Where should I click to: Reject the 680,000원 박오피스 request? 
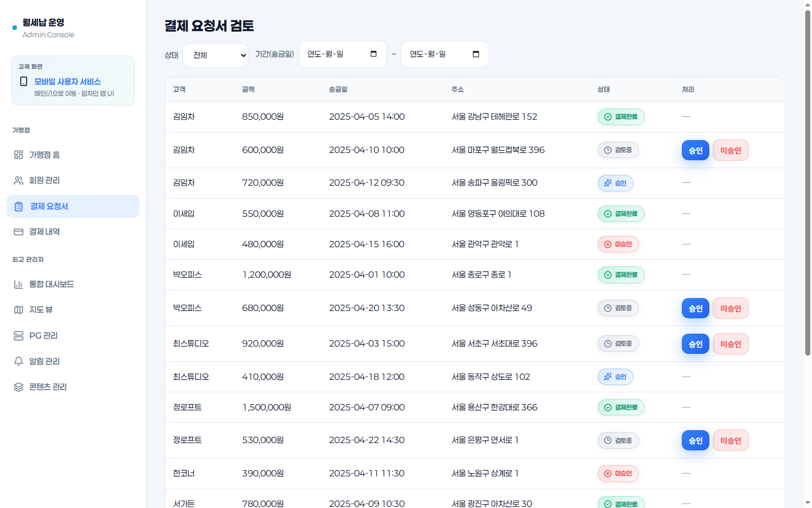pyautogui.click(x=731, y=308)
